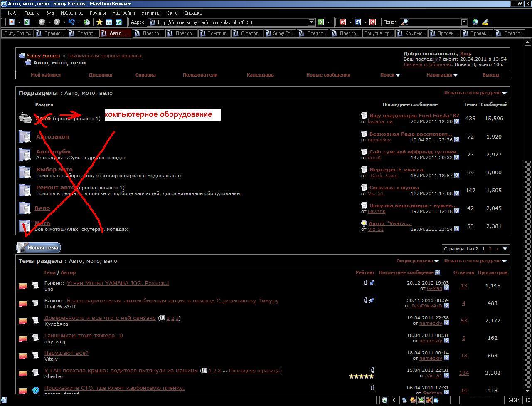Viewport: 532px width, 406px height.
Task: Click the Авто car section icon
Action: [x=25, y=118]
